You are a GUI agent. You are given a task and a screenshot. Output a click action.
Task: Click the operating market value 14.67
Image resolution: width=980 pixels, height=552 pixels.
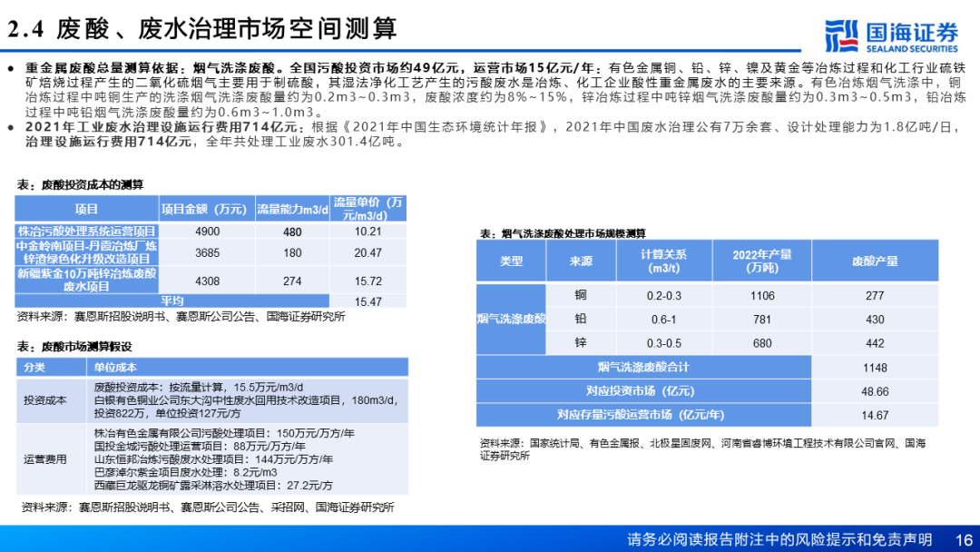tap(875, 415)
